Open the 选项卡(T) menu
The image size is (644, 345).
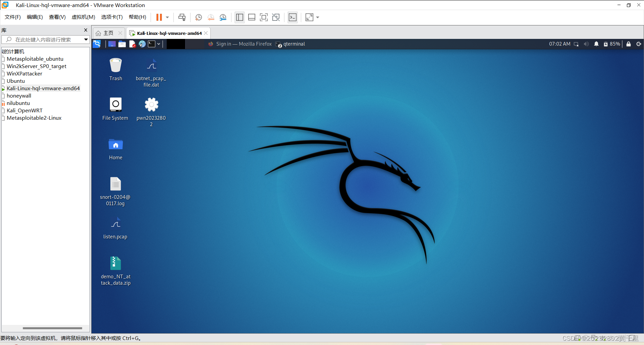point(112,17)
